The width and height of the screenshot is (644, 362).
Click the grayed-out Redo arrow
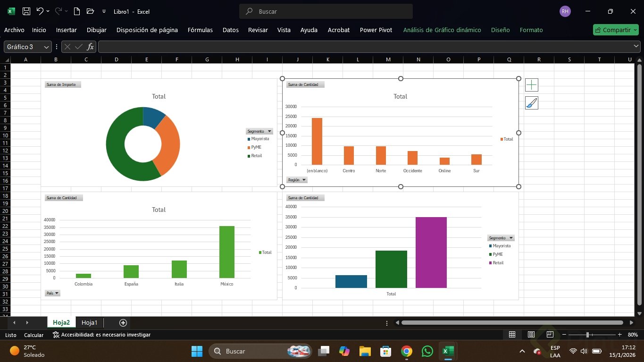59,11
